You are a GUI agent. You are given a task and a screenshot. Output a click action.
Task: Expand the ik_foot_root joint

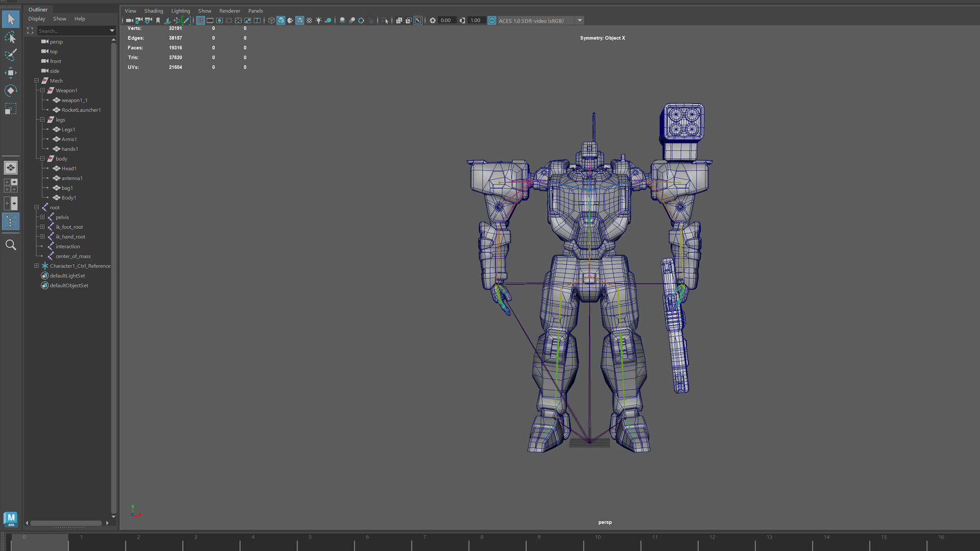click(x=42, y=227)
